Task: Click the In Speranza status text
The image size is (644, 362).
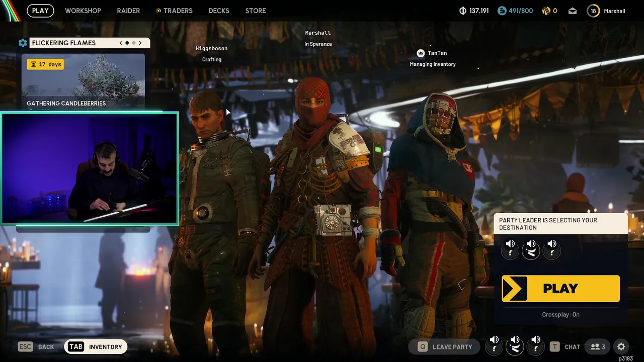Action: [318, 44]
